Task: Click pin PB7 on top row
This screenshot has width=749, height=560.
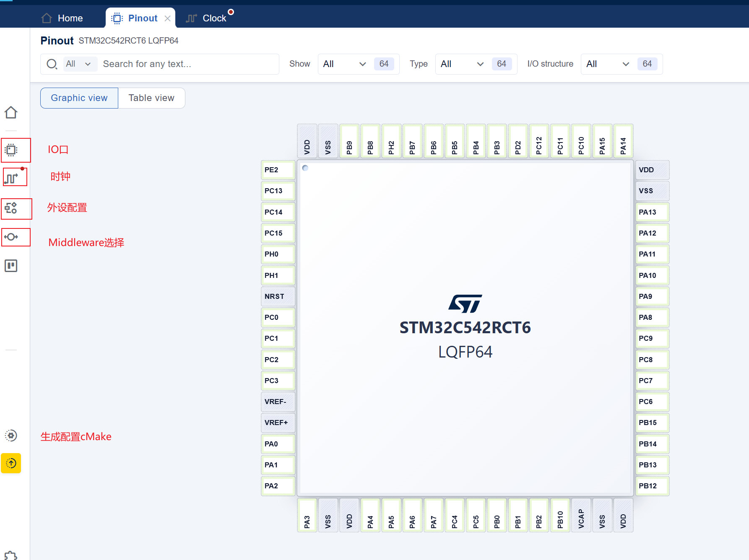Action: pyautogui.click(x=413, y=141)
